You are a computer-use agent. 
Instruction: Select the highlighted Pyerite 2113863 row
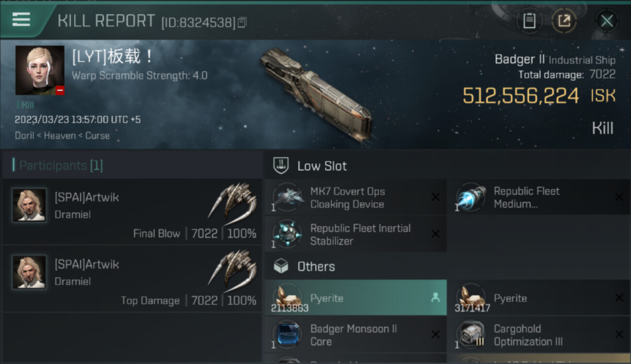355,298
